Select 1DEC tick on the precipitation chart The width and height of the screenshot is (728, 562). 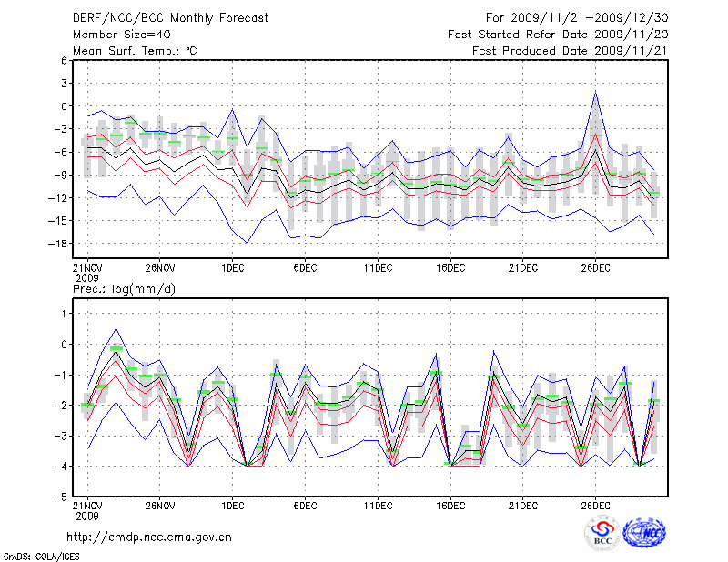[x=232, y=505]
